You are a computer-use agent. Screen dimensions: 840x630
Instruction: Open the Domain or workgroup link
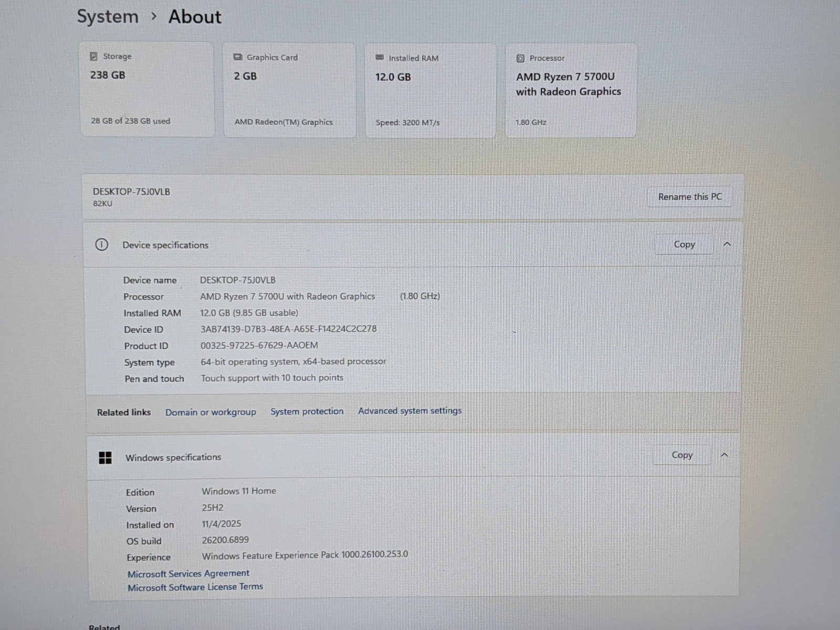pyautogui.click(x=211, y=412)
